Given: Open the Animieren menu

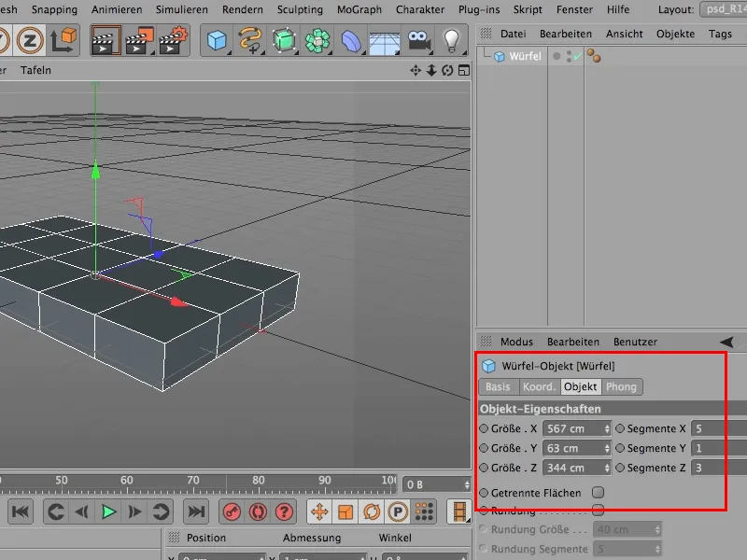Looking at the screenshot, I should (x=117, y=9).
